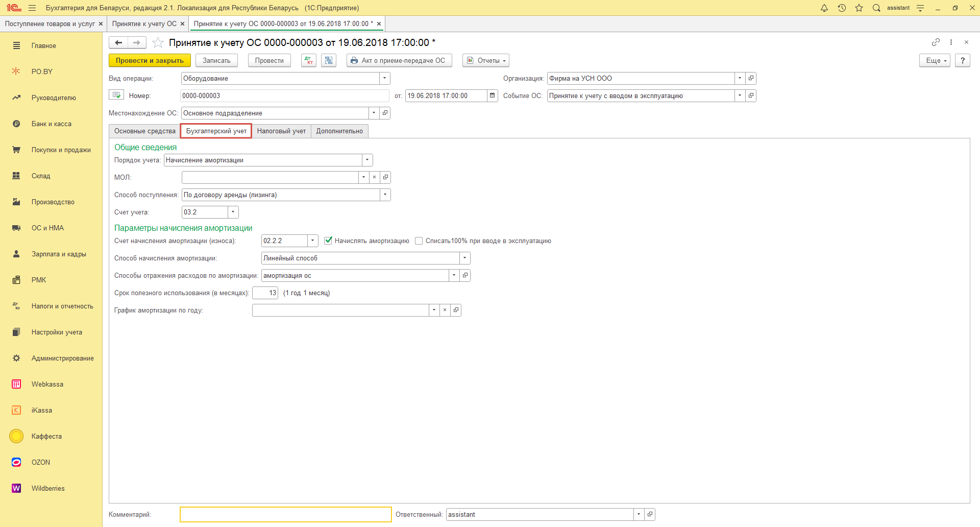Copy document link using chain icon

pos(935,42)
